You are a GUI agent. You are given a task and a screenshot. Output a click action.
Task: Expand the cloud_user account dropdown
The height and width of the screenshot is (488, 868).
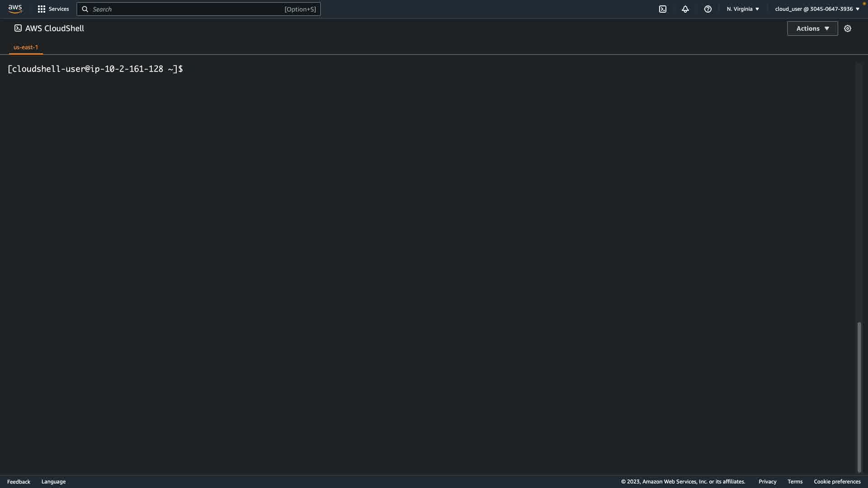point(816,9)
